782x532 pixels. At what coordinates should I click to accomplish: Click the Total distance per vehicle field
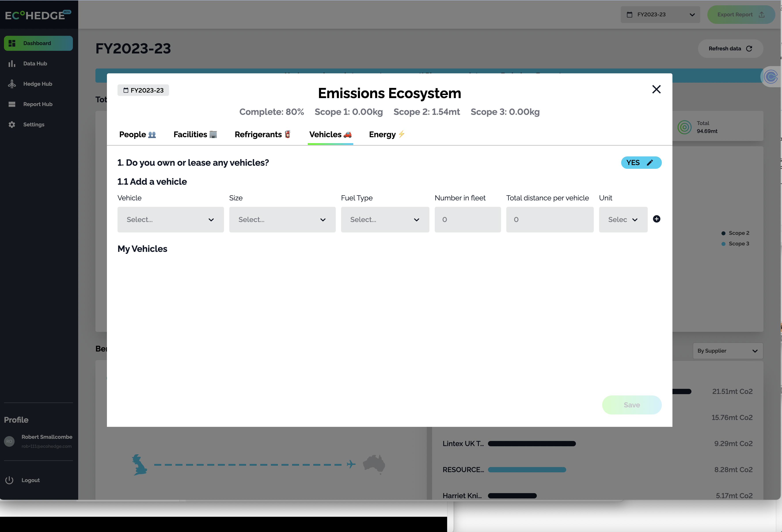(x=550, y=219)
